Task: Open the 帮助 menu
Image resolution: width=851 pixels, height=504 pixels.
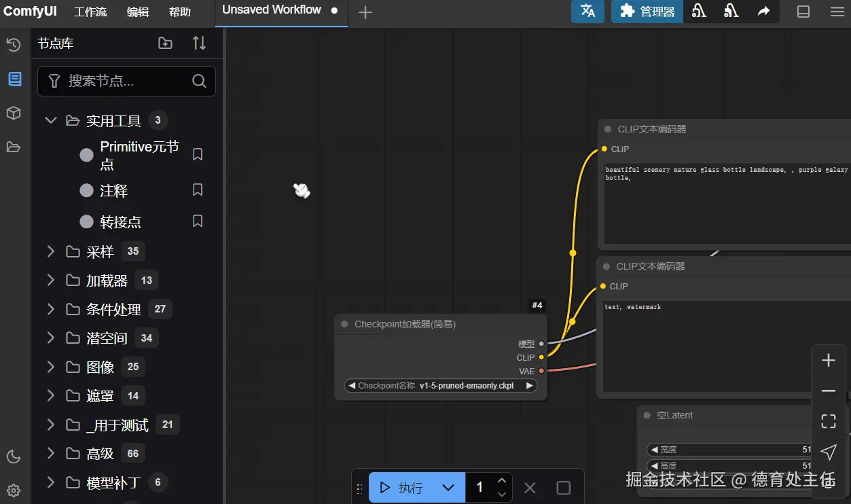Action: point(180,12)
